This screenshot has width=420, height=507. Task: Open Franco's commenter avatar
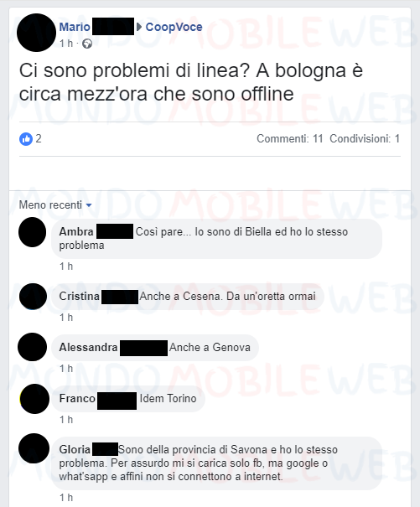34,399
